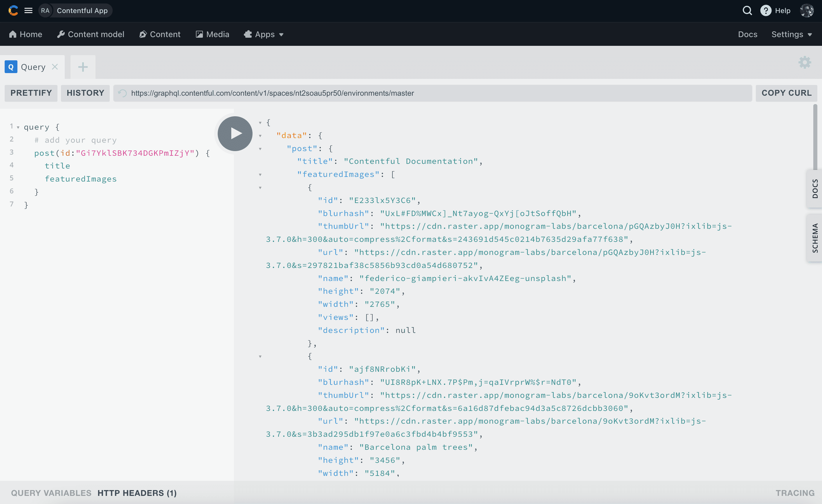
Task: Run the query with play button
Action: point(235,134)
